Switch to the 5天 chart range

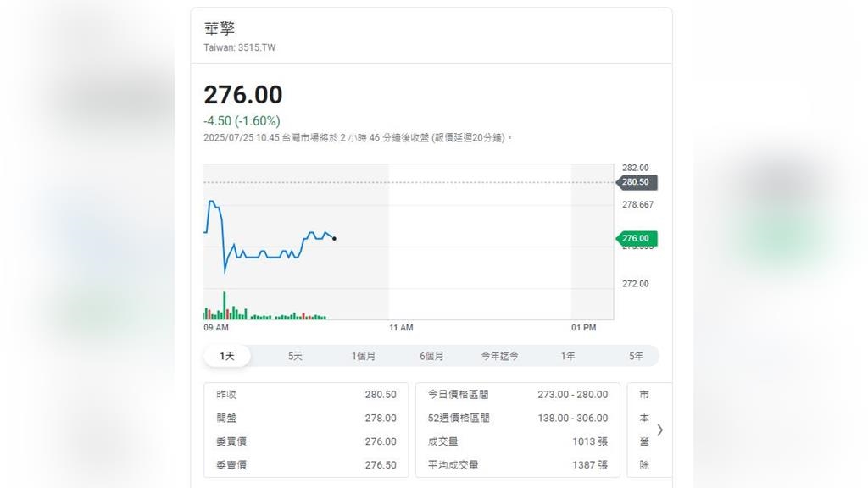click(x=295, y=356)
